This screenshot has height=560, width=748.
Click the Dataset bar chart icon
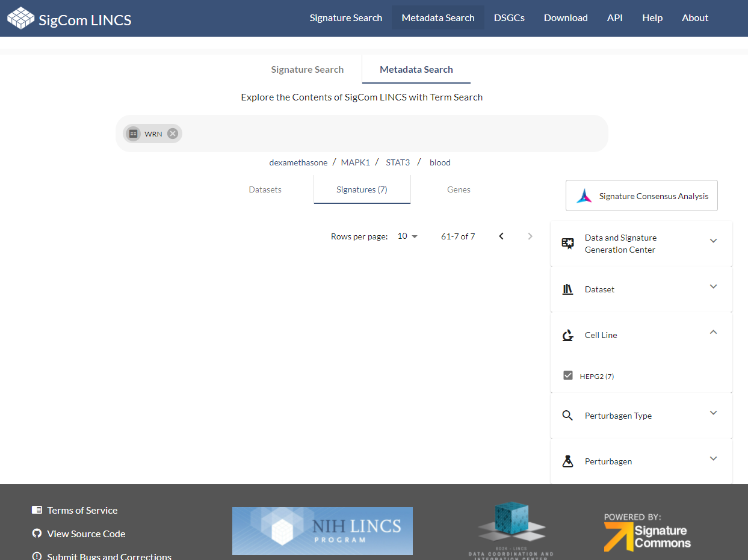click(568, 289)
